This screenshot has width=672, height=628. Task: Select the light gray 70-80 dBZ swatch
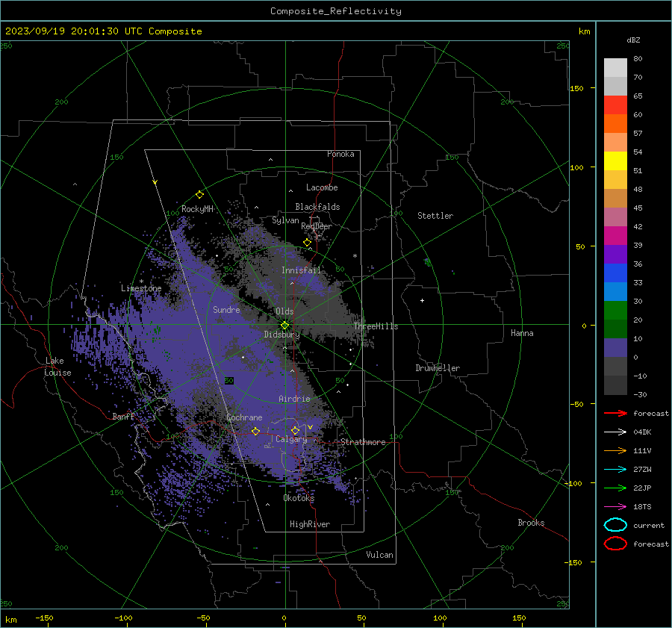pyautogui.click(x=615, y=68)
